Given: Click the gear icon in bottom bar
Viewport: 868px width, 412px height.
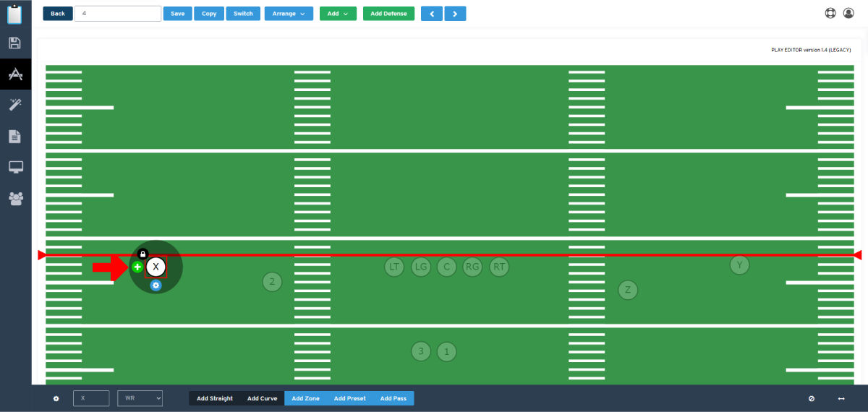Looking at the screenshot, I should [x=56, y=398].
